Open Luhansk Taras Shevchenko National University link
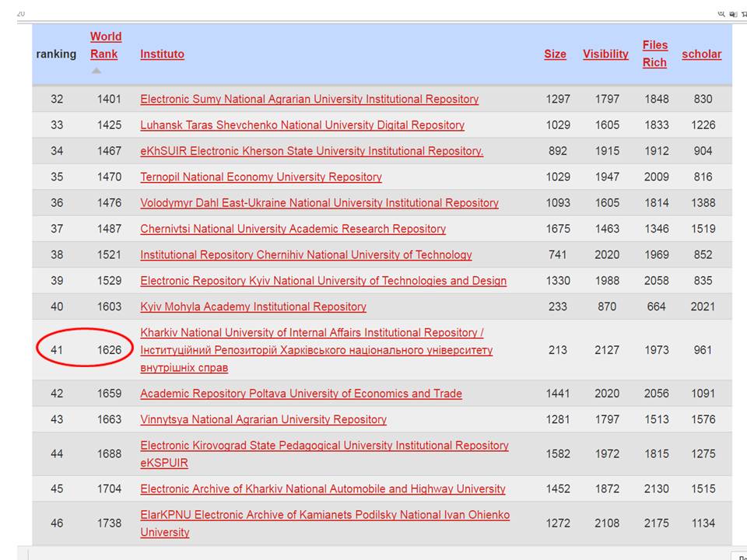Image resolution: width=747 pixels, height=560 pixels. pyautogui.click(x=302, y=125)
